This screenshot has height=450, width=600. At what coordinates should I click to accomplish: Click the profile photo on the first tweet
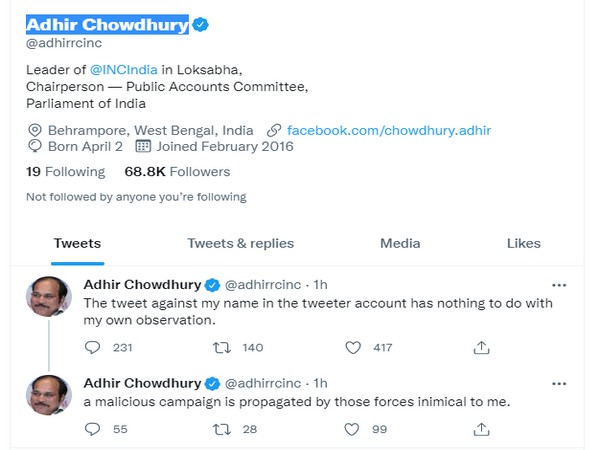49,297
